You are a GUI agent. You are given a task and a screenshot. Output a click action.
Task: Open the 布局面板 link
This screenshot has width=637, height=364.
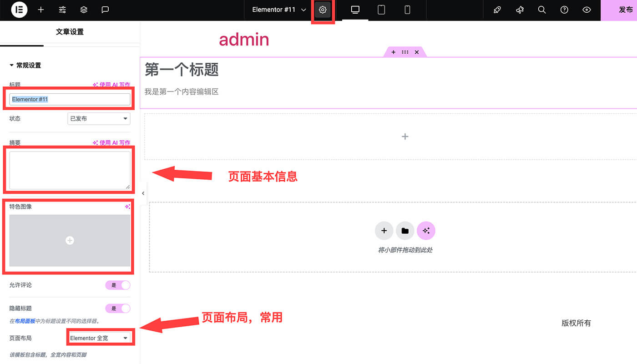(25, 321)
